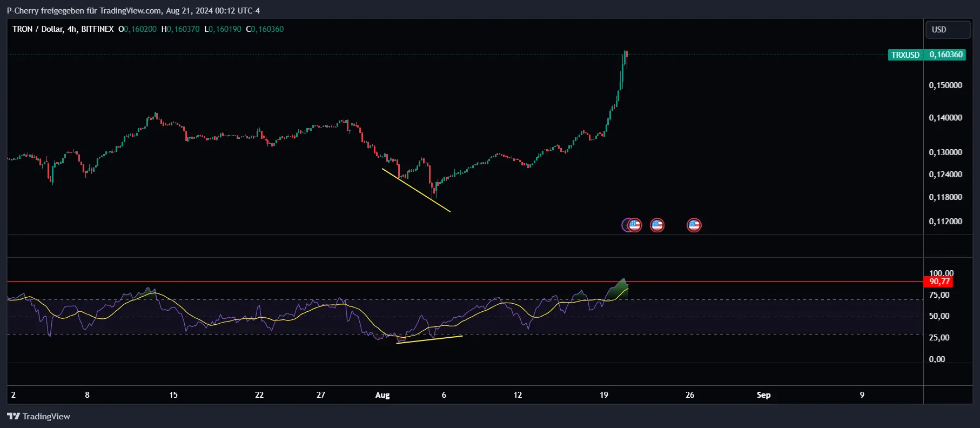
Task: Click the 75,00 RSI axis label
Action: [x=939, y=295]
